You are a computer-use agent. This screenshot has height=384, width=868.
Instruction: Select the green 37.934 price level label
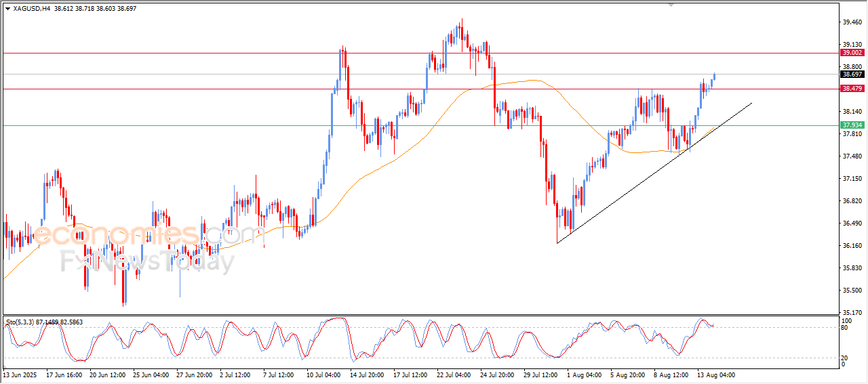pos(852,125)
